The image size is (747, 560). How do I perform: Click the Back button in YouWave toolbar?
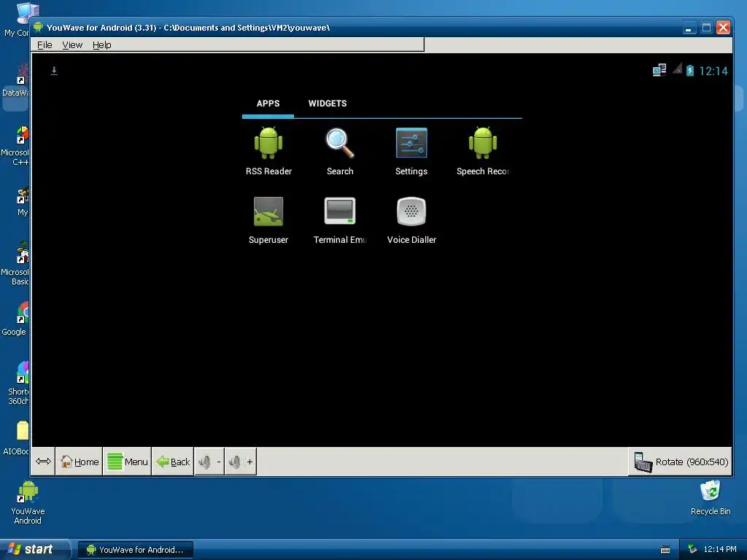point(172,462)
